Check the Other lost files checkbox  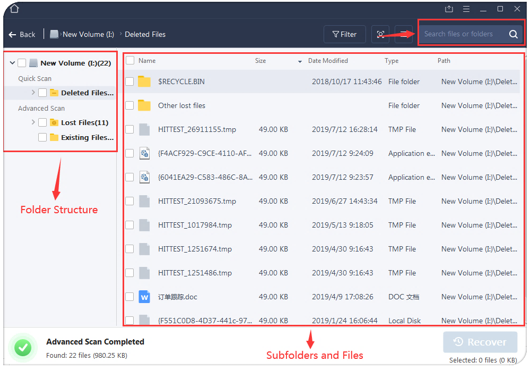pos(130,105)
